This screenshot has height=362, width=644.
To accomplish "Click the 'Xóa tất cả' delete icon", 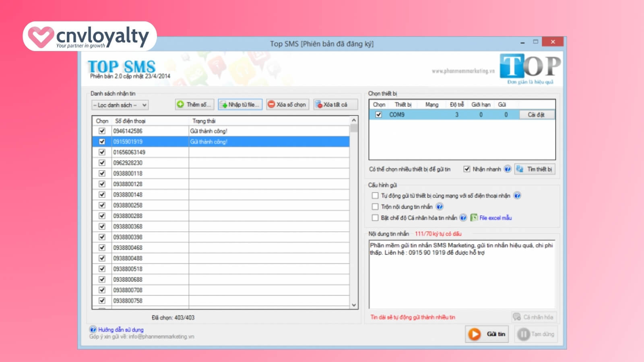I will (x=319, y=105).
